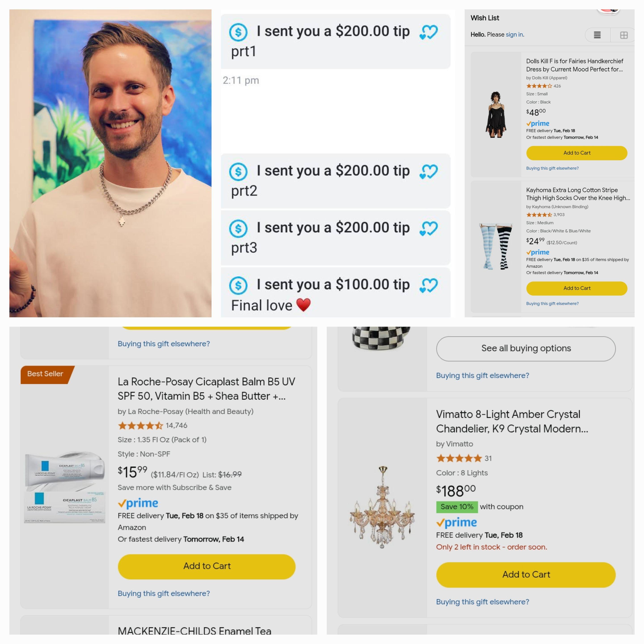Open the Vimatto chandelier product image
644x644 pixels.
[382, 507]
